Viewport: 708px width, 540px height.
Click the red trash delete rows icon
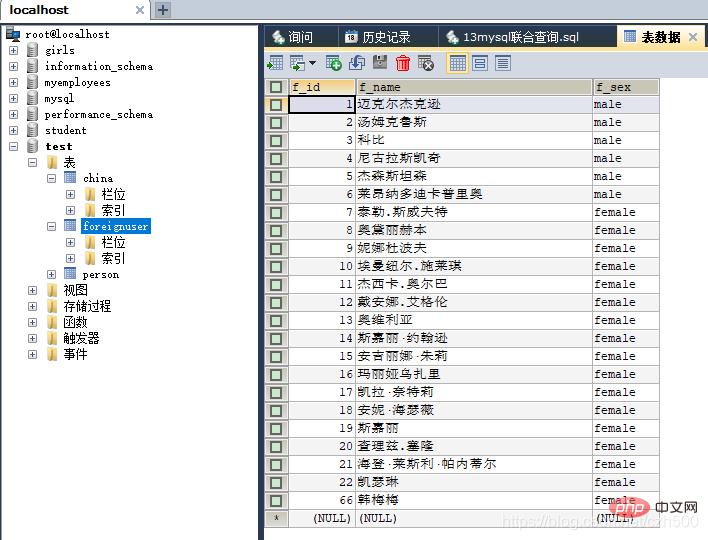[403, 63]
